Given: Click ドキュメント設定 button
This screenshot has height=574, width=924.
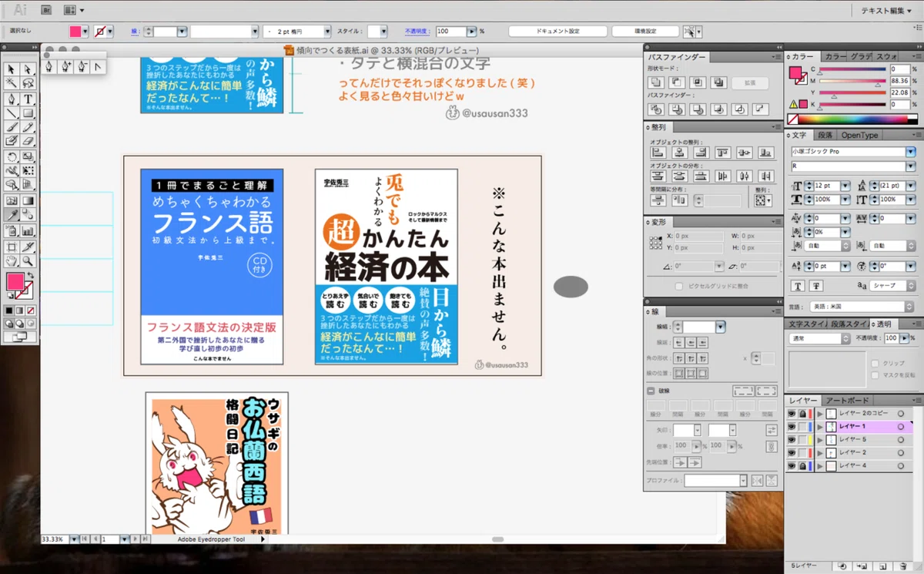Looking at the screenshot, I should 557,32.
